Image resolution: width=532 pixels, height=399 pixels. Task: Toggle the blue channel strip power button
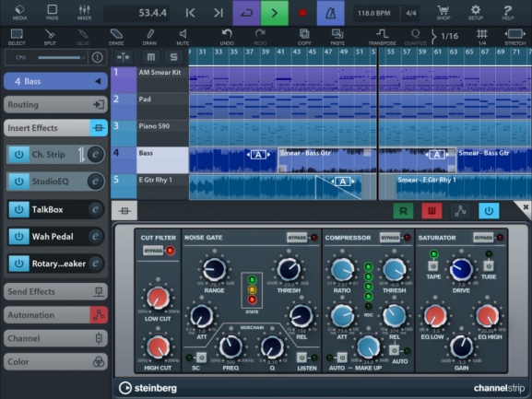coord(489,211)
